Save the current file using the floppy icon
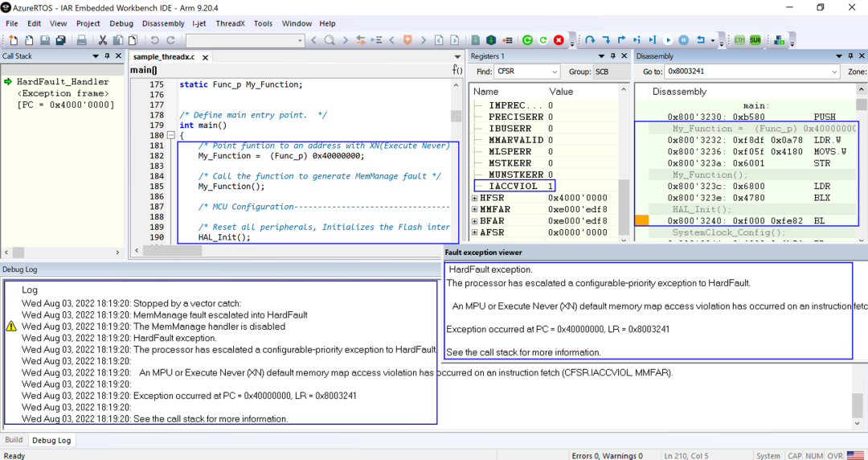 point(45,40)
